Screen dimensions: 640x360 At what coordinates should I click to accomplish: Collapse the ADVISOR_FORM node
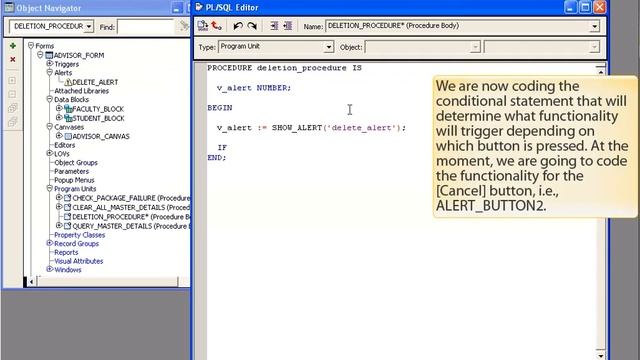tap(40, 54)
